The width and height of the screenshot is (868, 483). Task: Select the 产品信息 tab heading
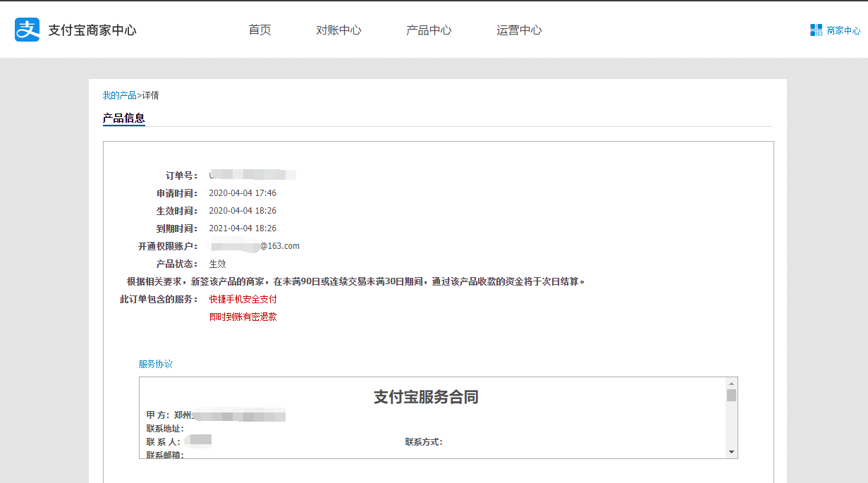click(123, 118)
